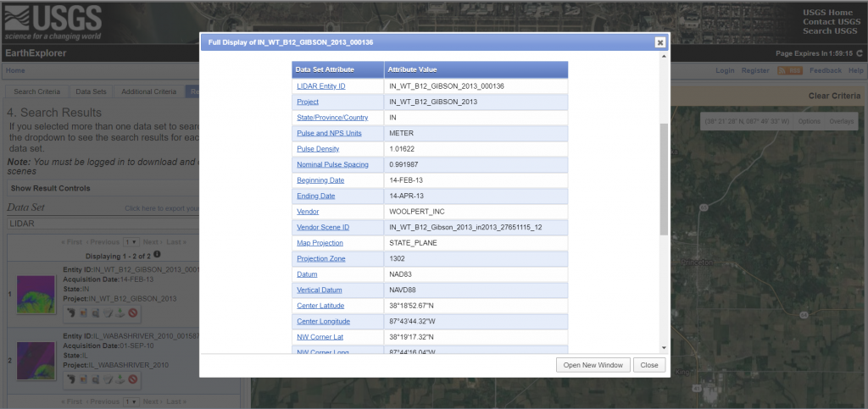Click the dialog's vertical scrollbar thumb
The height and width of the screenshot is (409, 868).
(x=664, y=179)
